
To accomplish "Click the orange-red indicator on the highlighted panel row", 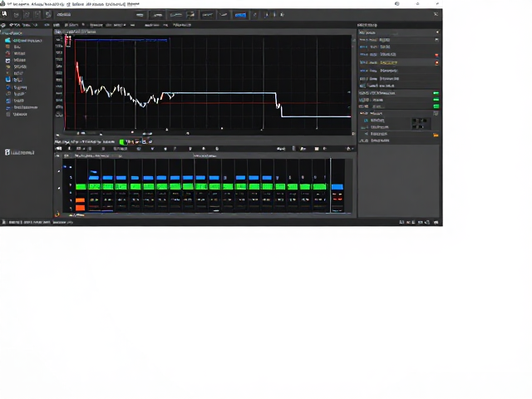I will 436,63.
